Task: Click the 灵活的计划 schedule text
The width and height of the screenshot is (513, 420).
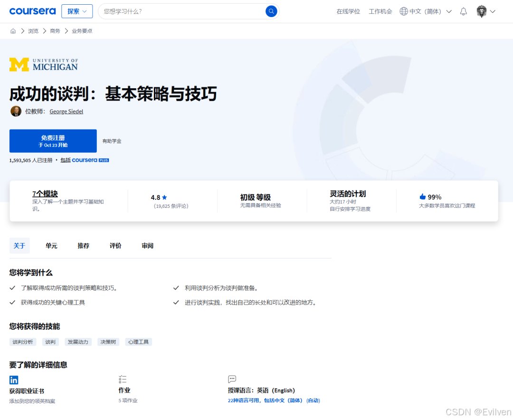Action: (x=347, y=194)
